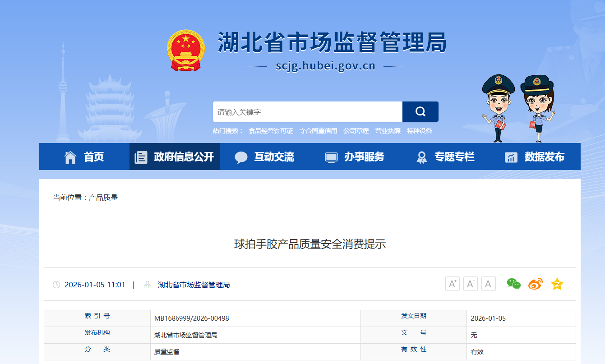This screenshot has width=605, height=364.
Task: Decrease font size with A- button
Action: pyautogui.click(x=471, y=284)
